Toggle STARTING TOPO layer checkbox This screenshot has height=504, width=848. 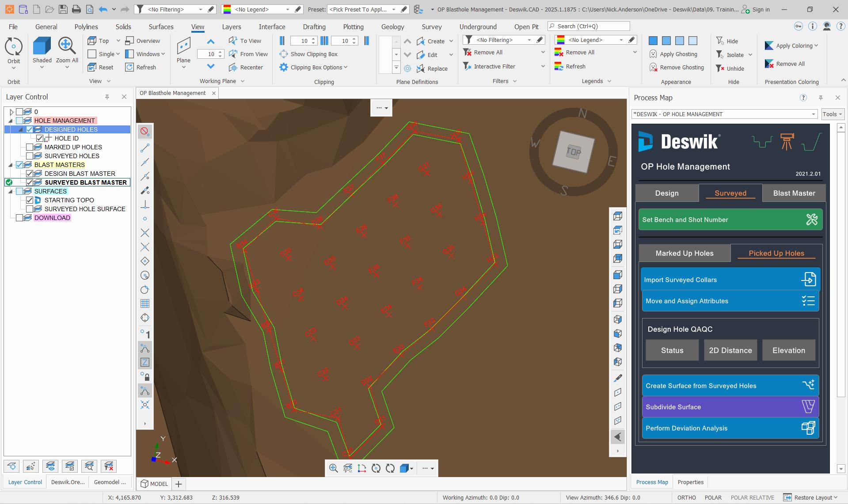[x=30, y=200]
